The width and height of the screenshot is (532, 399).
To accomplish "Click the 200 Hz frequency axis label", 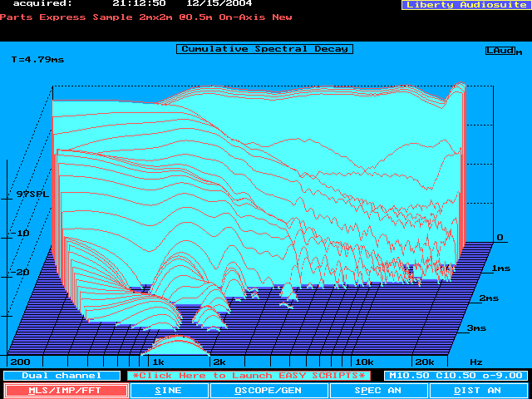I will pos(19,362).
